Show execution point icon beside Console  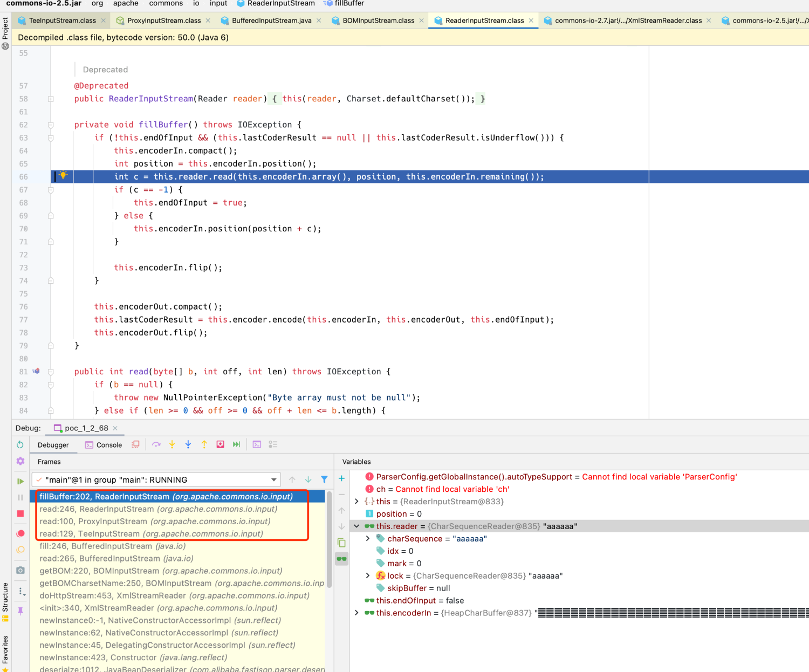[x=135, y=444]
